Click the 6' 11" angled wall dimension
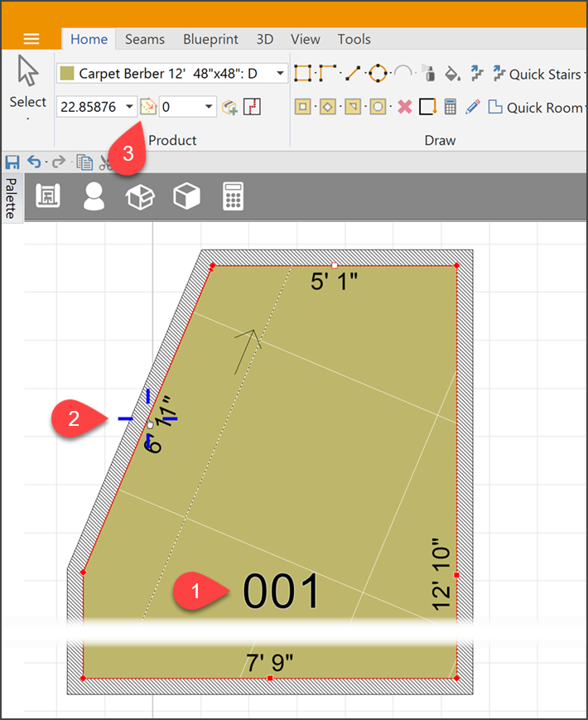The height and width of the screenshot is (720, 588). pos(160,425)
